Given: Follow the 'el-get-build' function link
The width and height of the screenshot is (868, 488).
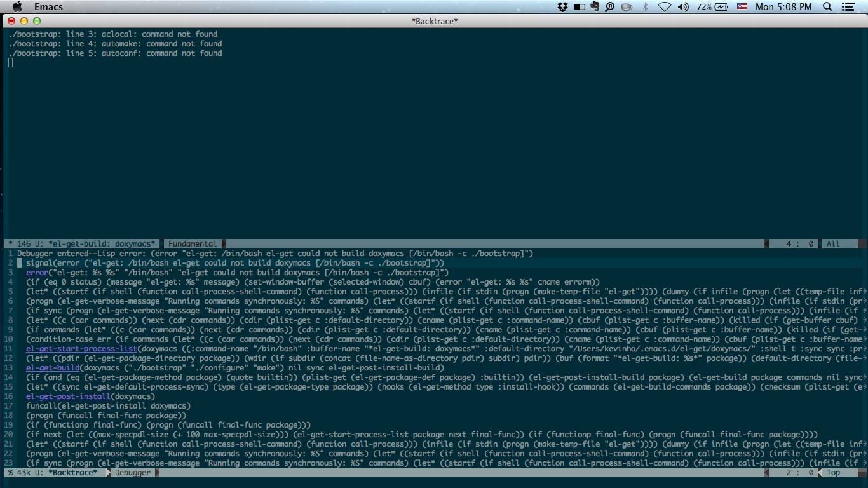Looking at the screenshot, I should [x=53, y=367].
